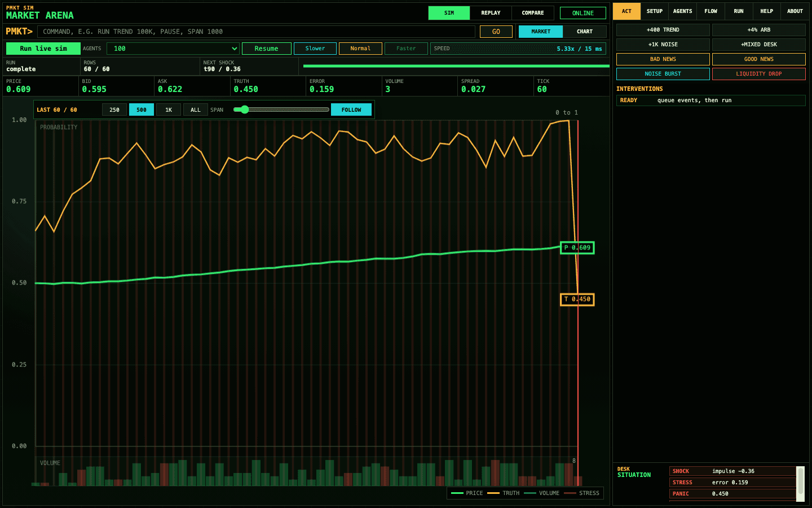Queue the +400 TREND intervention
The height and width of the screenshot is (508, 812).
663,30
